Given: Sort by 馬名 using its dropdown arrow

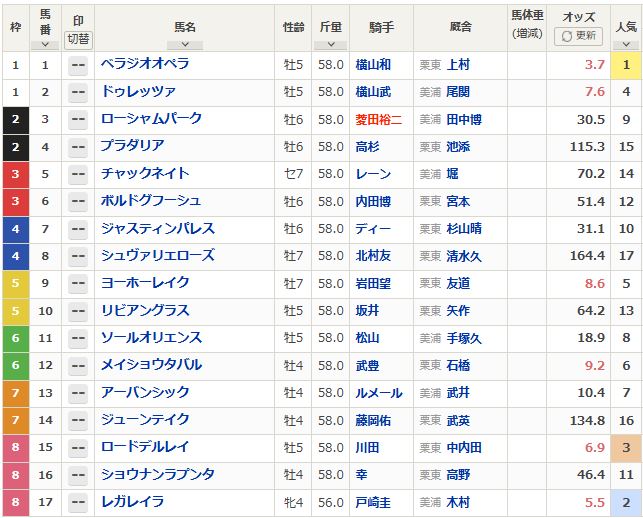Looking at the screenshot, I should [x=185, y=44].
